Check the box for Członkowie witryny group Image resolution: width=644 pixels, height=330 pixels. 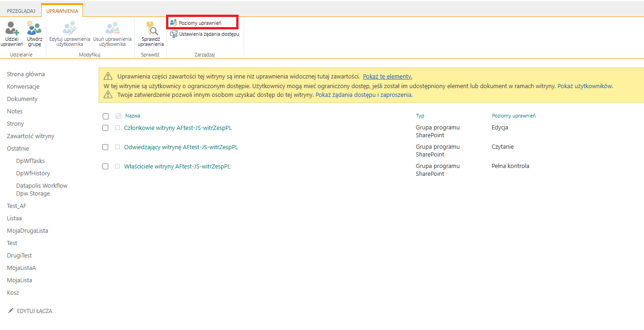[x=105, y=128]
